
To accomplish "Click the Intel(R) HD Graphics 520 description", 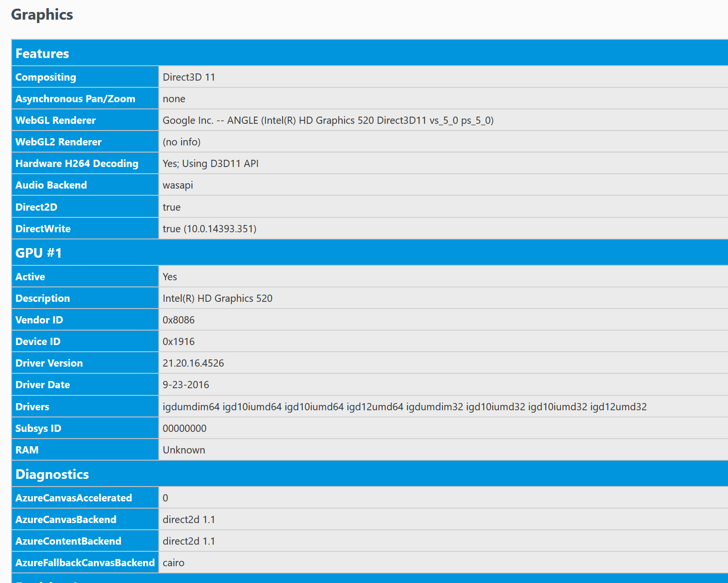I will (217, 298).
